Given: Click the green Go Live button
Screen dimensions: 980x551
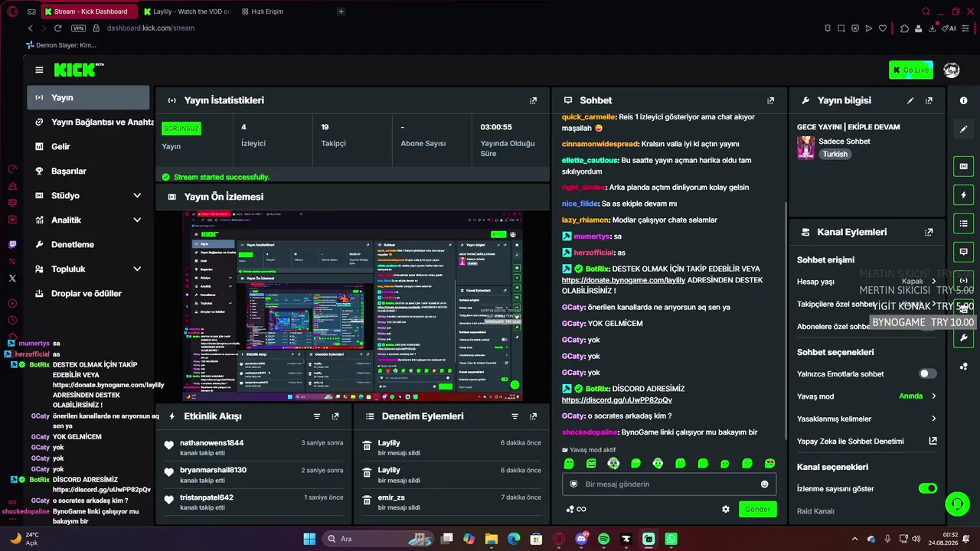Looking at the screenshot, I should click(x=910, y=70).
